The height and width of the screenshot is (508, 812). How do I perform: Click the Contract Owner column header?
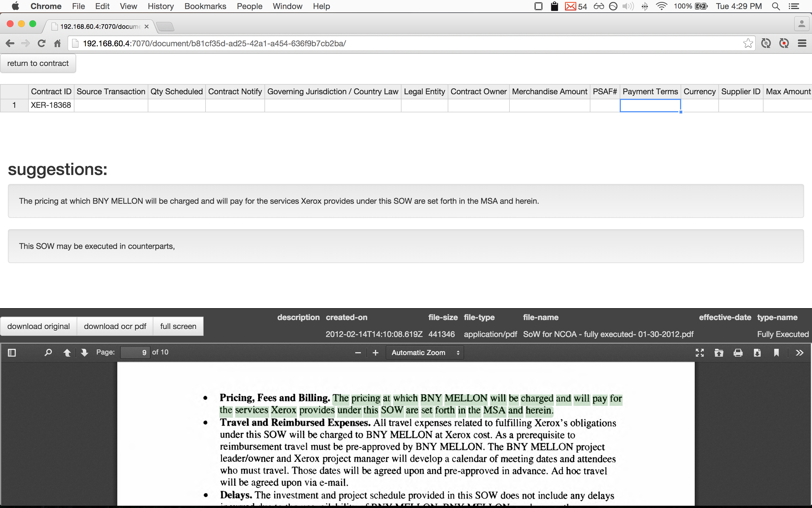click(x=478, y=92)
